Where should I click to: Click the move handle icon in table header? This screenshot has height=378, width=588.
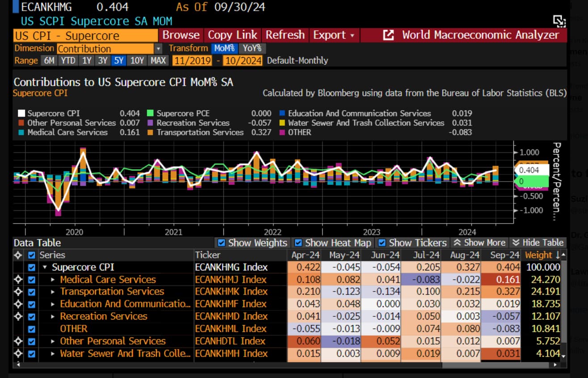pyautogui.click(x=18, y=255)
